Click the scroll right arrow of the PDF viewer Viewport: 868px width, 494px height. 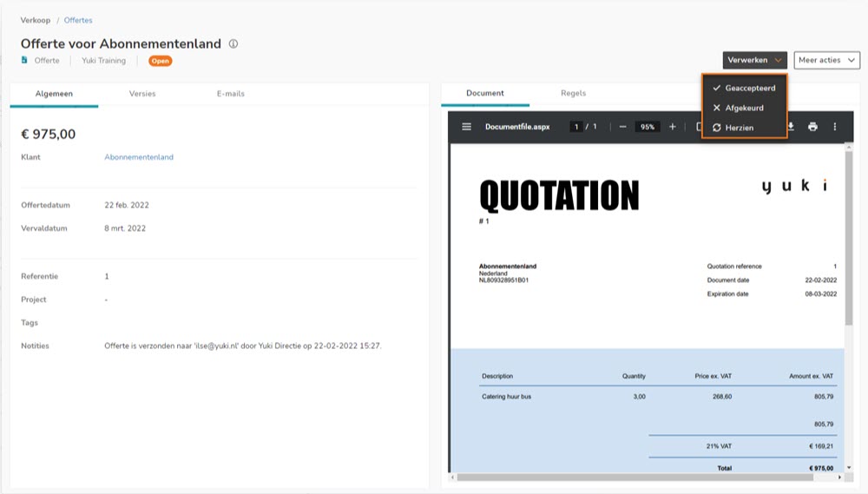(x=839, y=477)
